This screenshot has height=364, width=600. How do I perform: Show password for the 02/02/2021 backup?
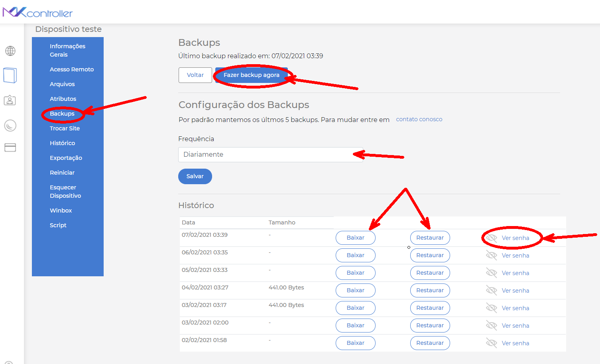[x=515, y=343]
